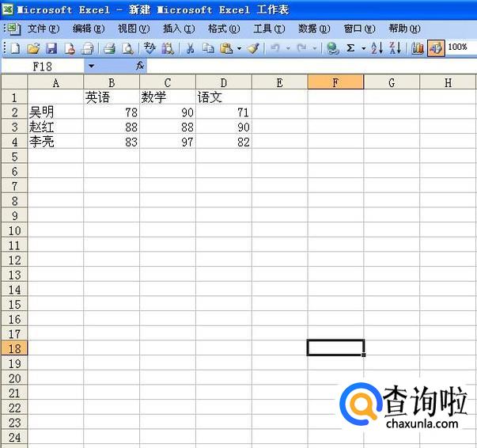Click the active cell F18

tap(335, 347)
